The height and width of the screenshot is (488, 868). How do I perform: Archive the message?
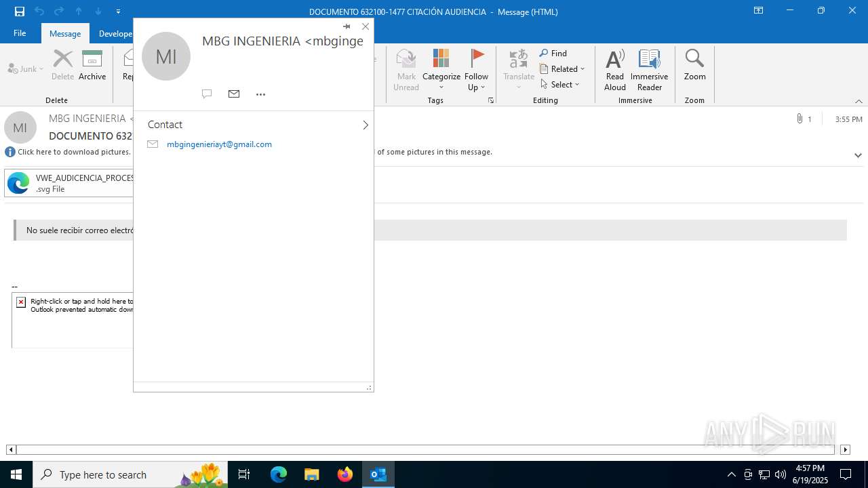click(92, 65)
